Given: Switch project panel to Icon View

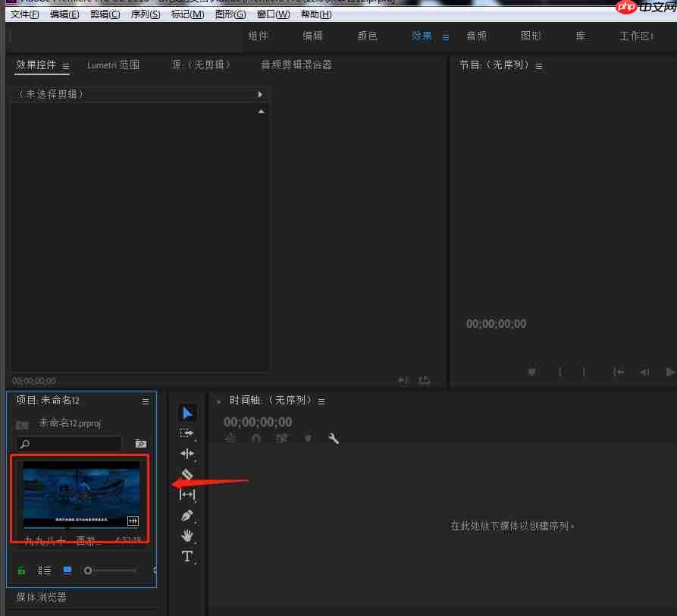Looking at the screenshot, I should point(67,570).
